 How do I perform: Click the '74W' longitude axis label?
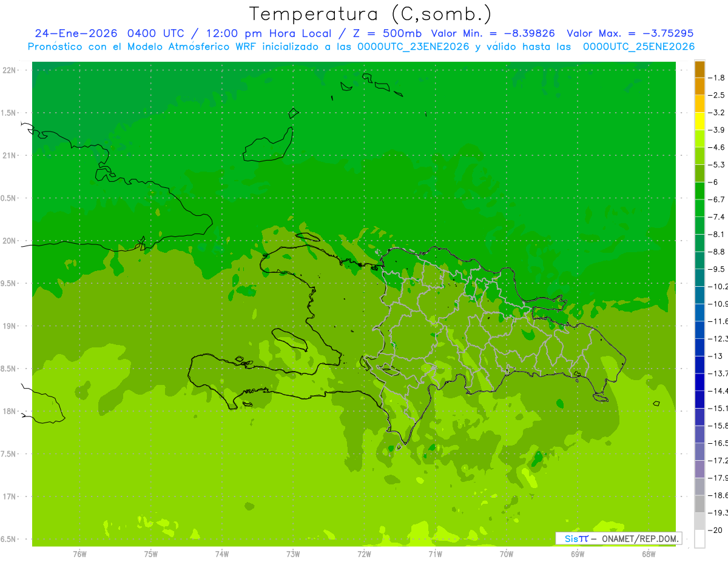pyautogui.click(x=222, y=554)
